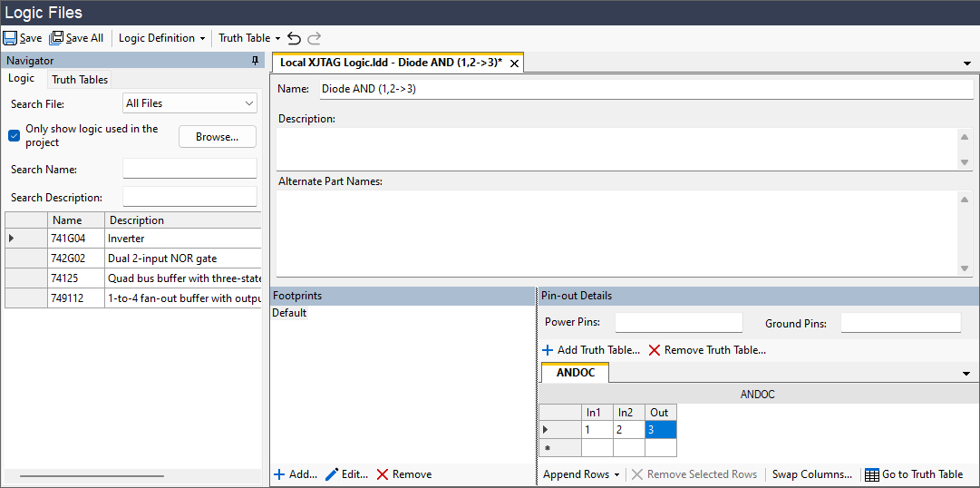Click Swap Columns button
Image resolution: width=980 pixels, height=488 pixels.
pos(811,474)
